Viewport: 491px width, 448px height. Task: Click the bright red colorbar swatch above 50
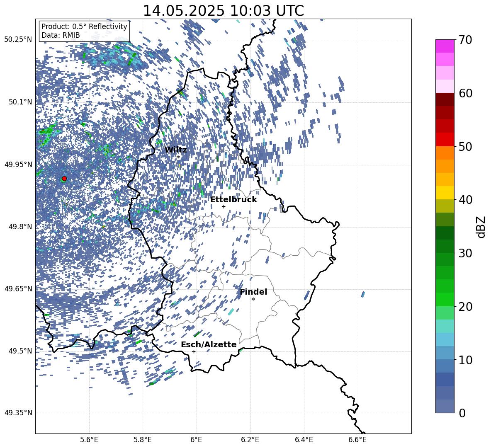point(445,140)
